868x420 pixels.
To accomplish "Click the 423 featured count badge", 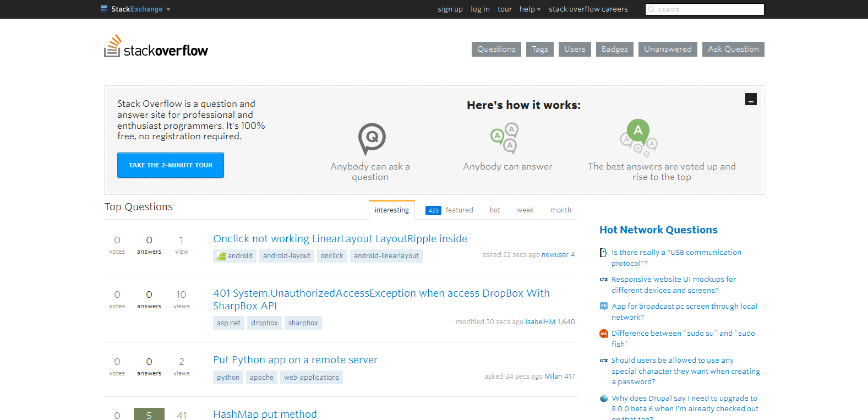I will pyautogui.click(x=433, y=210).
